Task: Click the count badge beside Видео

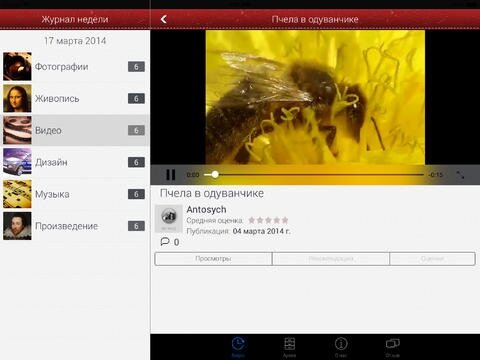Action: coord(136,130)
